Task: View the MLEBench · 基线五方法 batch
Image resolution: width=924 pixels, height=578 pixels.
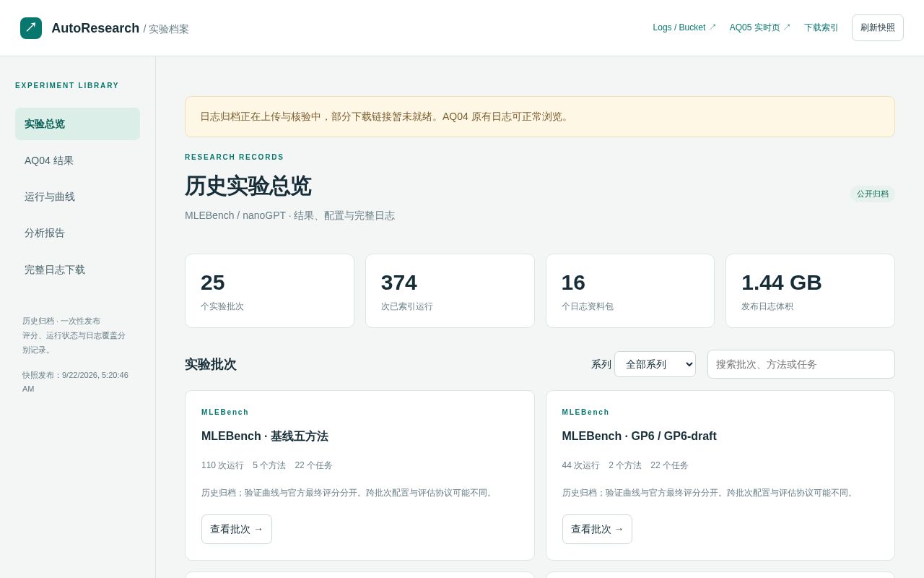Action: 237,529
